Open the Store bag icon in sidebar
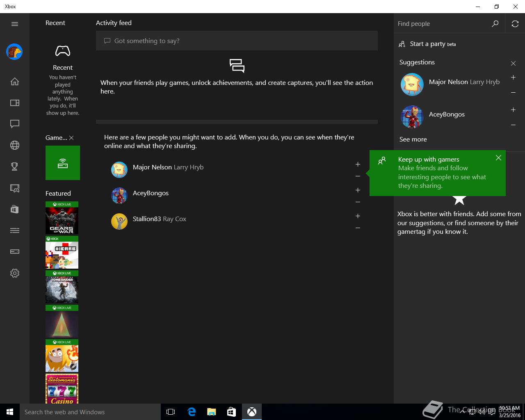525x420 pixels. (x=15, y=209)
